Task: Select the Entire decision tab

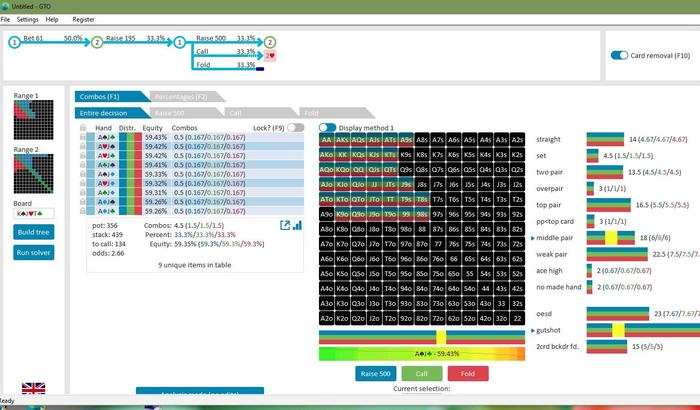Action: tap(112, 113)
